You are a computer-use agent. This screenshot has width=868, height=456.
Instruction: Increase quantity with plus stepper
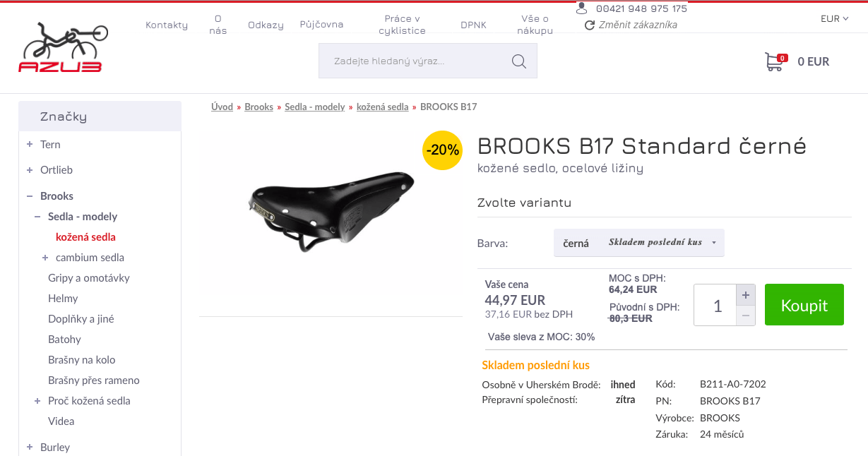(x=746, y=294)
